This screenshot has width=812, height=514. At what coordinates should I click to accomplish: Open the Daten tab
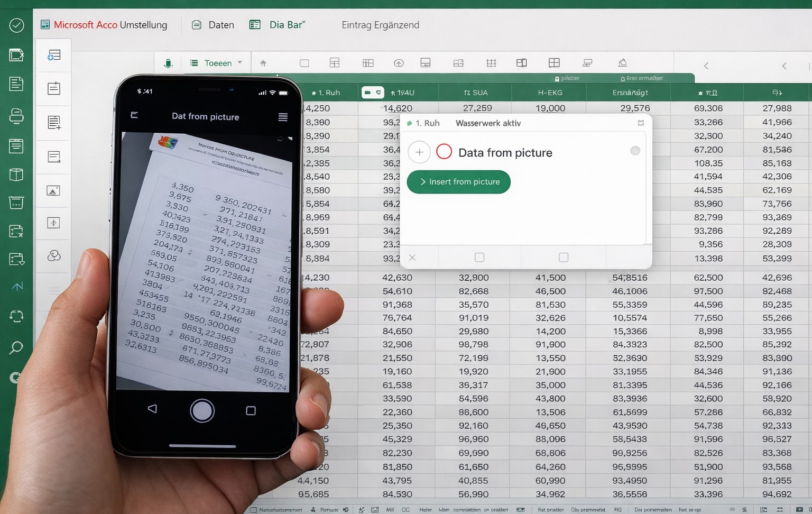(213, 25)
